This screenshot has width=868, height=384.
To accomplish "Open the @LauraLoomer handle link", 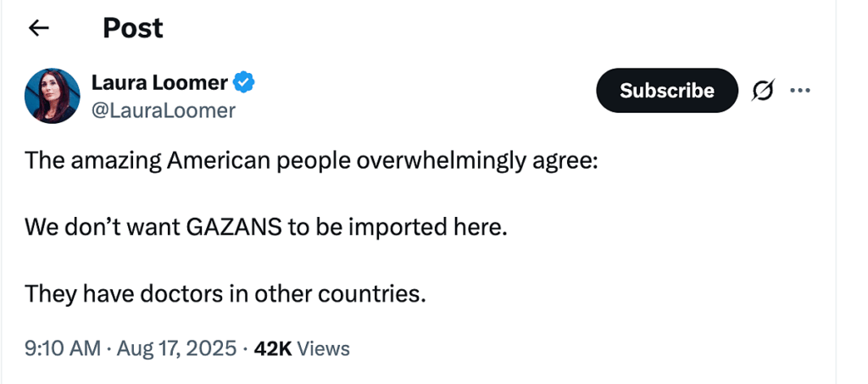I will pyautogui.click(x=163, y=110).
